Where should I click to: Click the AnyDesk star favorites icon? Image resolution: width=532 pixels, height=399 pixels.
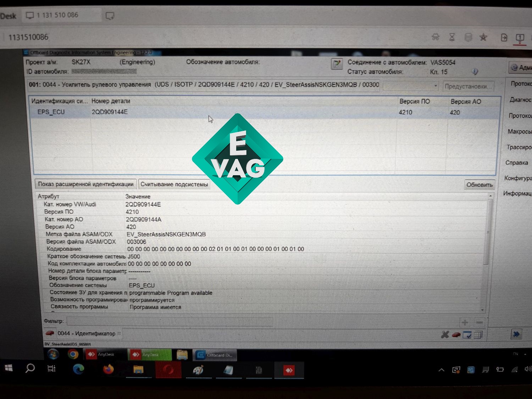pos(483,37)
